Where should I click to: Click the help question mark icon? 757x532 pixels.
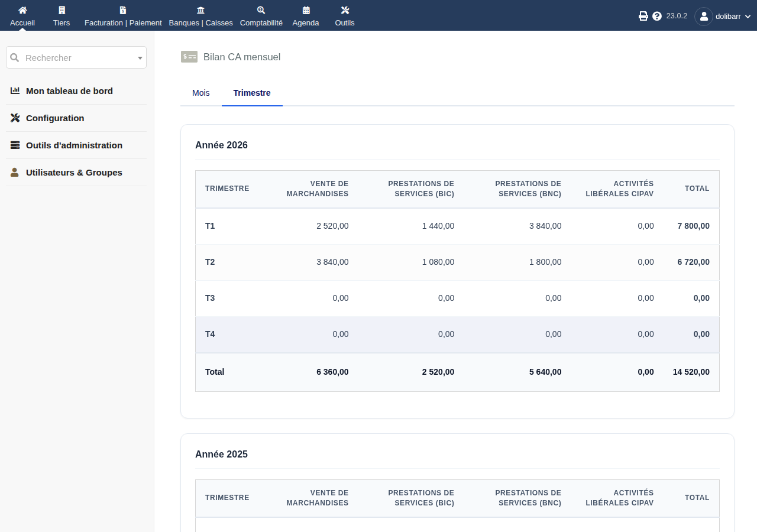[657, 16]
